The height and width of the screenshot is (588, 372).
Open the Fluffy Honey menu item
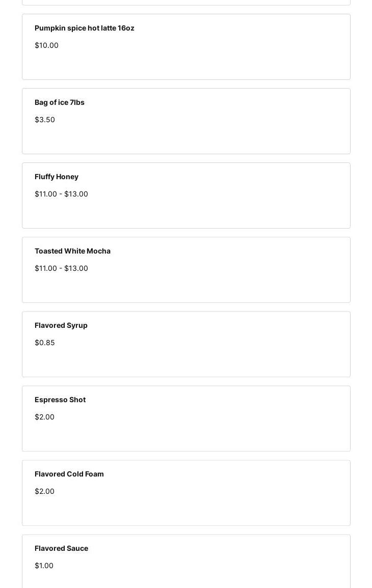pos(57,177)
